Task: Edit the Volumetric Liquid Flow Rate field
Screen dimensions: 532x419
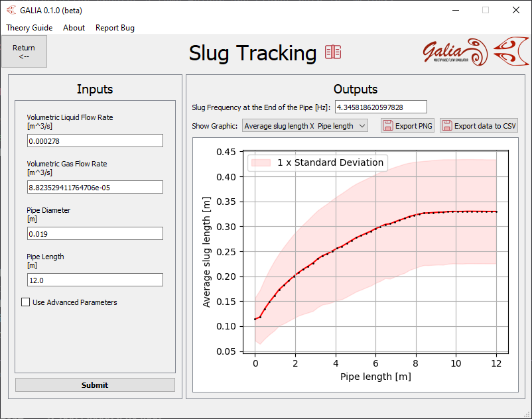Action: pyautogui.click(x=95, y=141)
